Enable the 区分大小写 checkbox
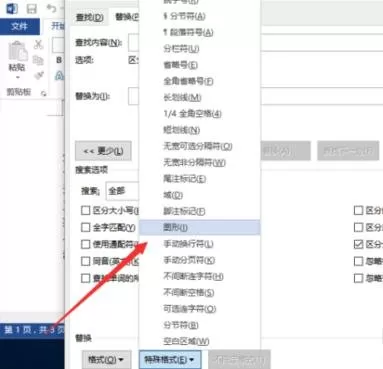 coord(86,210)
